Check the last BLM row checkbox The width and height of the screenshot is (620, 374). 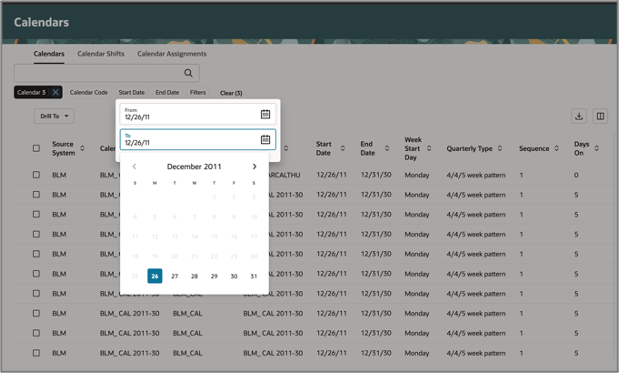click(x=36, y=353)
